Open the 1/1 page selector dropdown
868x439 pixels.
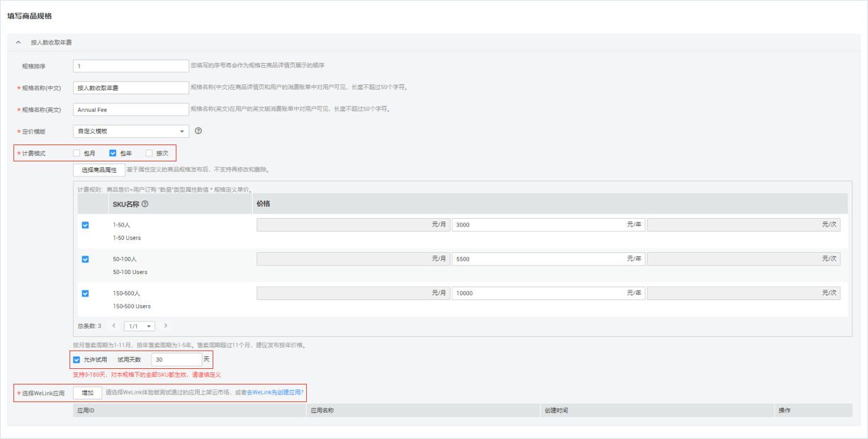click(x=140, y=326)
